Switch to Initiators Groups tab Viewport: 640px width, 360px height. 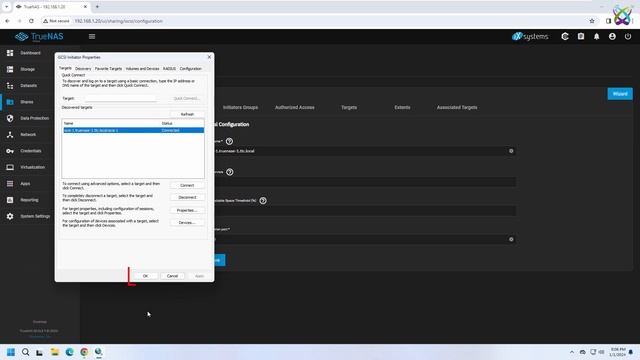240,107
